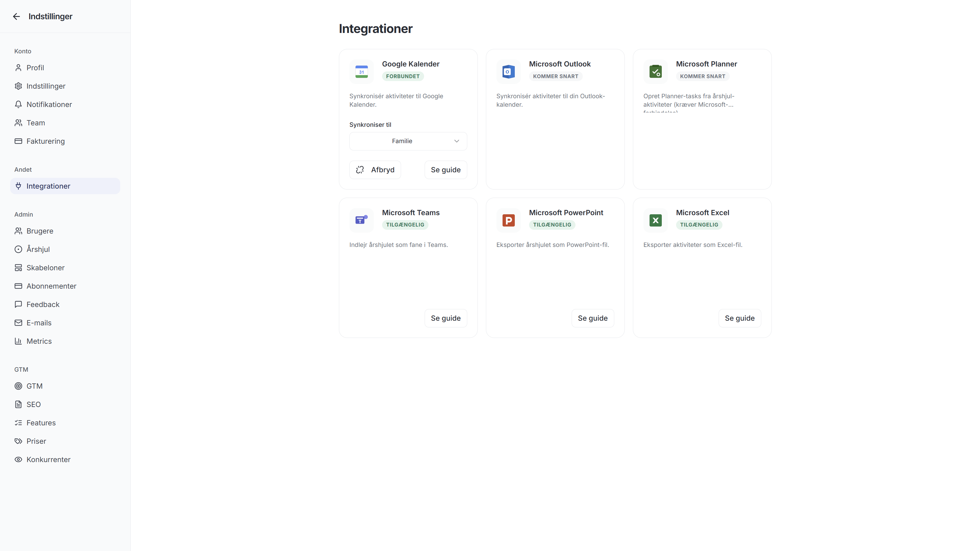
Task: Click the Features checklist icon
Action: pos(18,423)
